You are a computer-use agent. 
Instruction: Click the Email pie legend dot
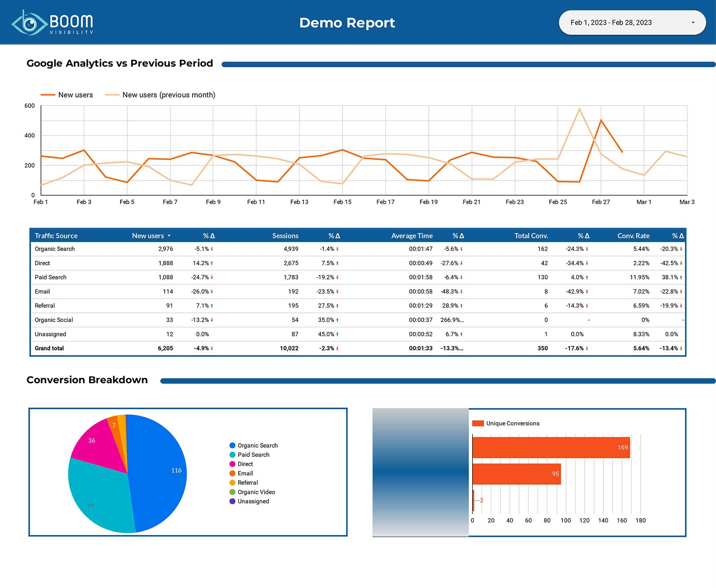[x=232, y=473]
